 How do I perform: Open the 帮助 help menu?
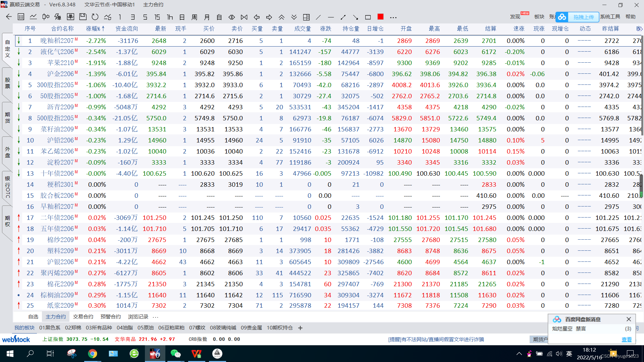(631, 17)
